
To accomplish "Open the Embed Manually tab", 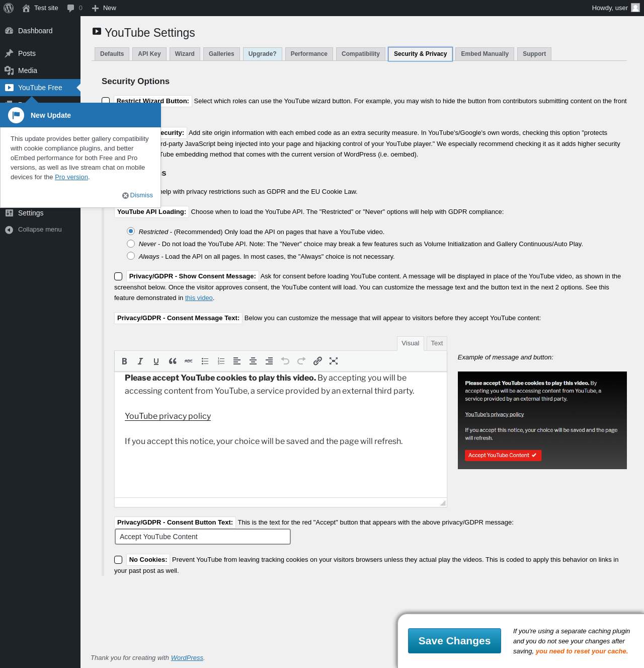I will pyautogui.click(x=485, y=54).
